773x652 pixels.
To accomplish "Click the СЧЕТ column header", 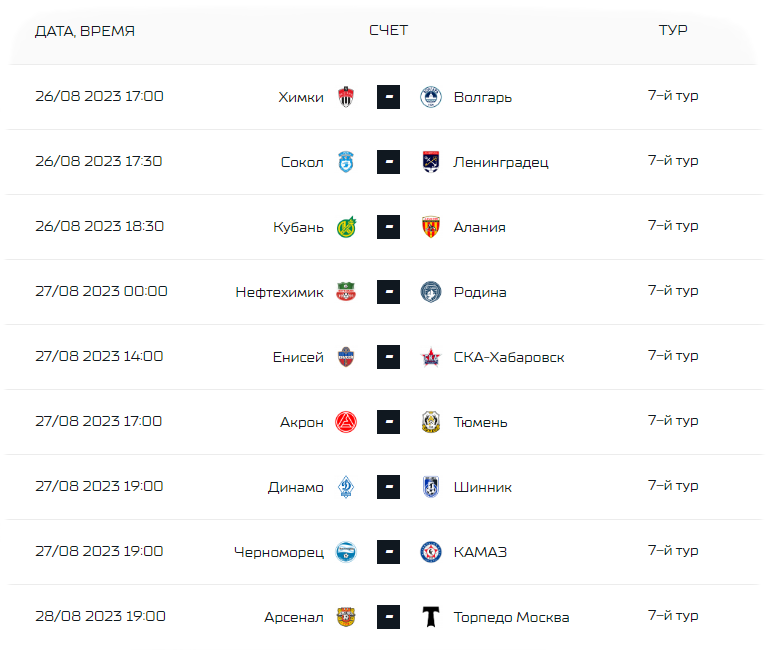I will (x=388, y=30).
